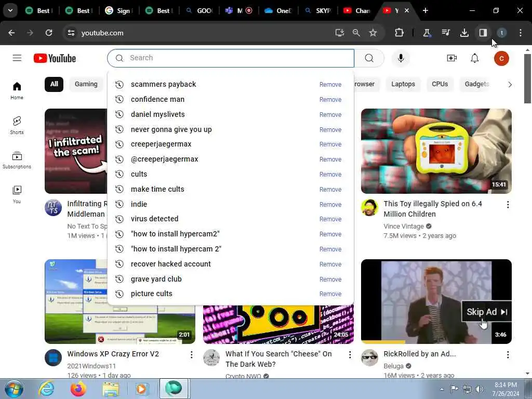532x399 pixels.
Task: Open Windows Start button
Action: [14, 389]
